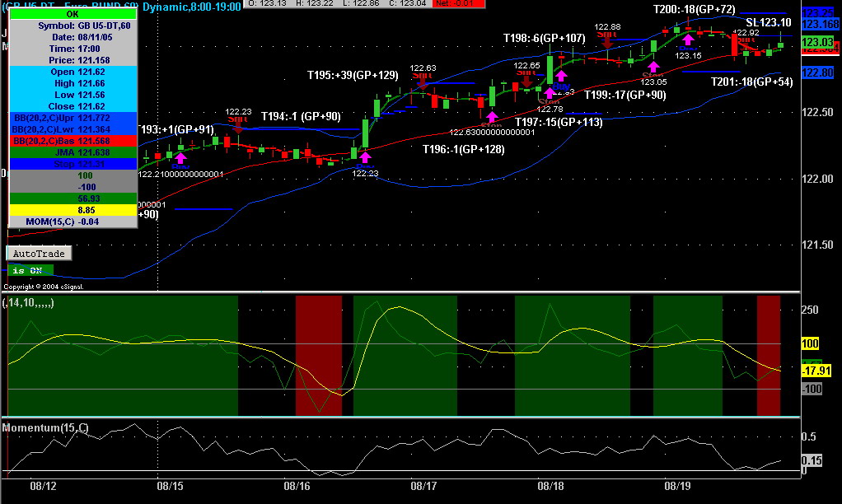Click the 'MOM(15,C) -0.04' row

point(73,222)
